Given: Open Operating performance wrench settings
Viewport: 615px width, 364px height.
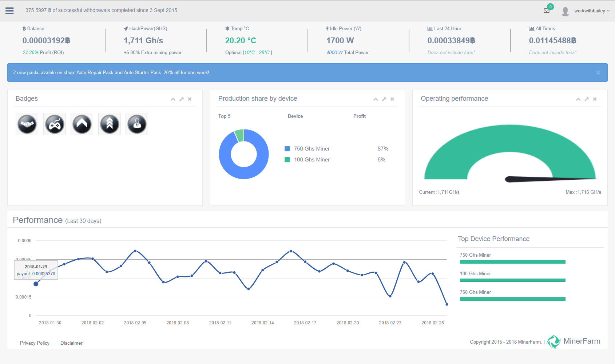Looking at the screenshot, I should pos(587,99).
